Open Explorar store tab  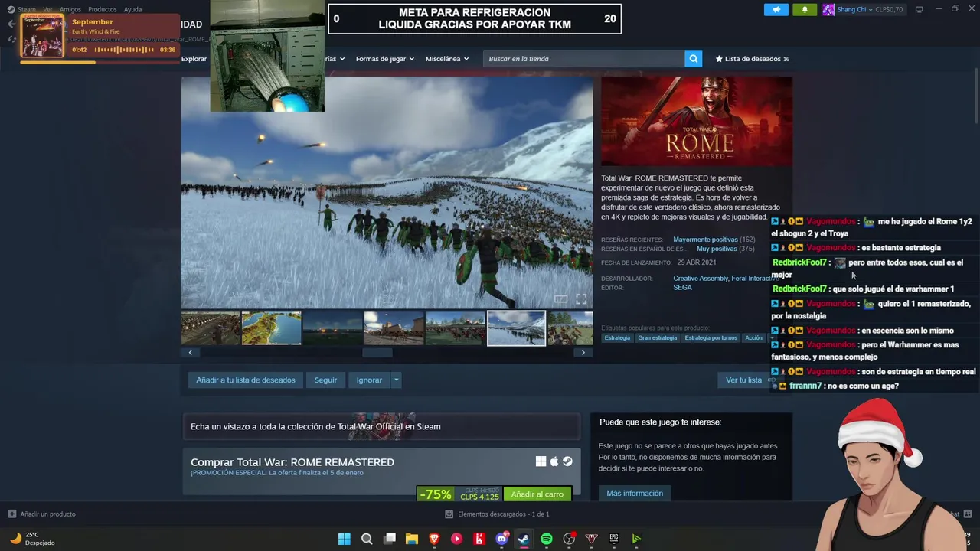coord(194,59)
